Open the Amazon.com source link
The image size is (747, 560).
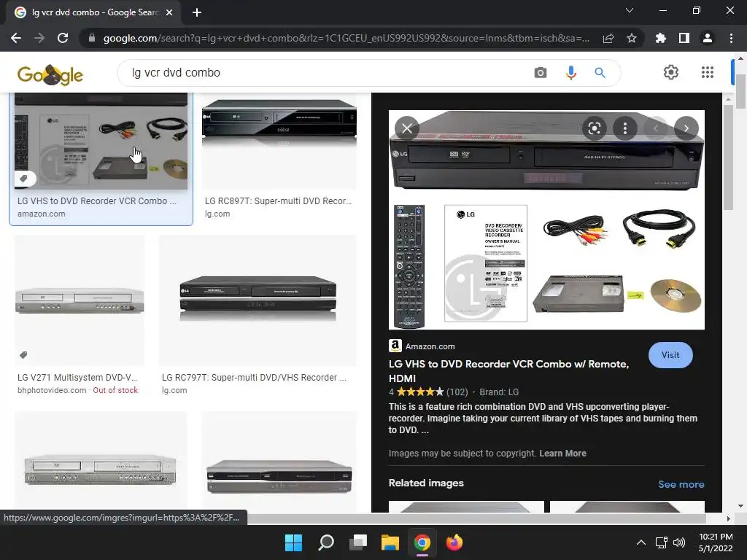point(422,346)
